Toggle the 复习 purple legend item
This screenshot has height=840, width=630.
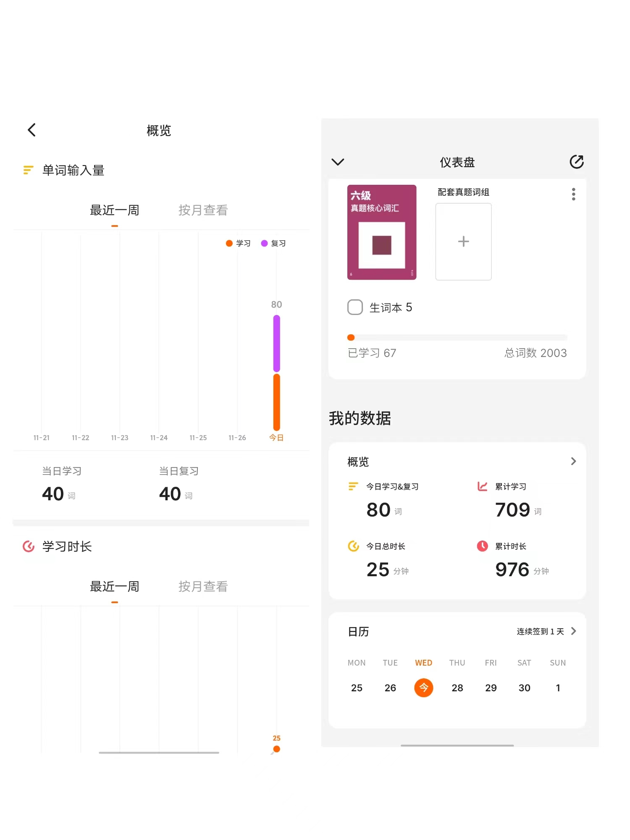tap(273, 243)
